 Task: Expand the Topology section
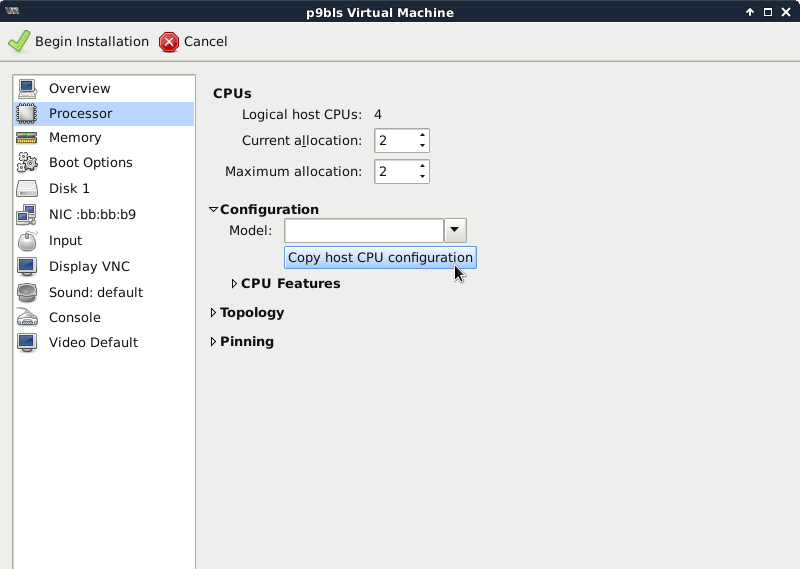pyautogui.click(x=213, y=313)
